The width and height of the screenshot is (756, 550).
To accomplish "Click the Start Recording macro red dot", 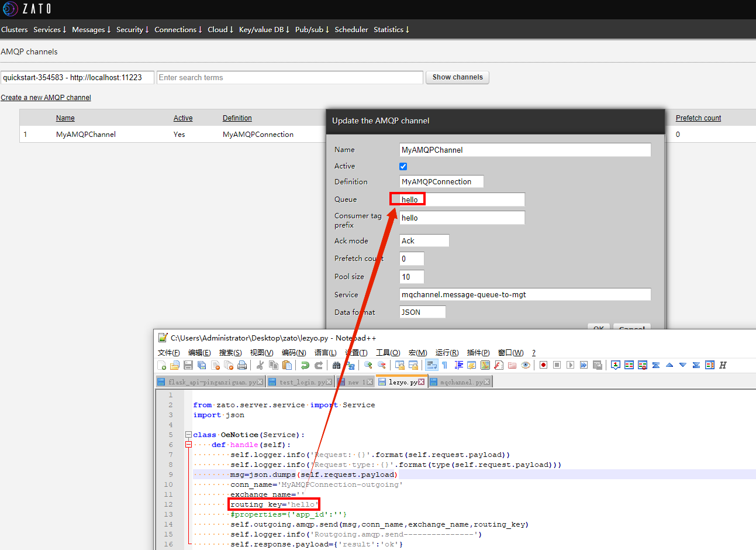I will click(x=543, y=365).
